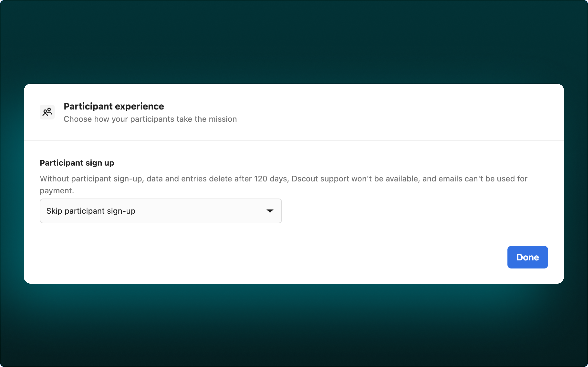The image size is (588, 367).
Task: Click the dark teal background above dialog
Action: [x=294, y=41]
